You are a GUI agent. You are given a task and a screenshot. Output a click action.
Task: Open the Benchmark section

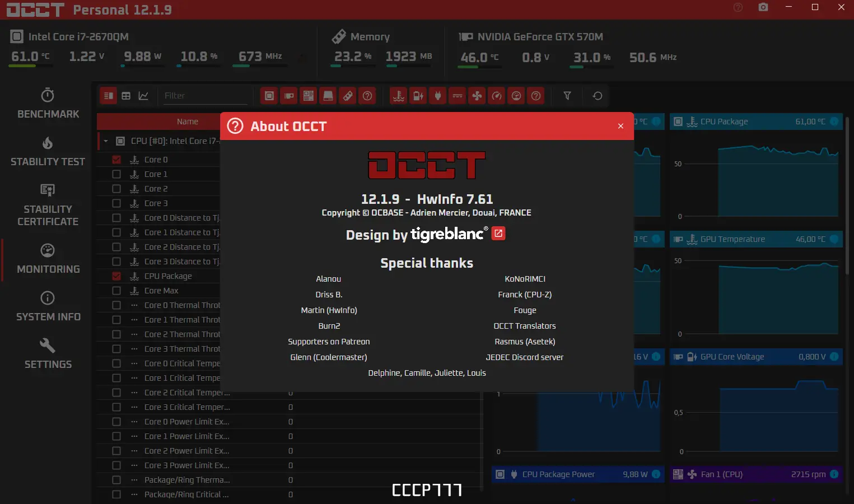pyautogui.click(x=48, y=104)
